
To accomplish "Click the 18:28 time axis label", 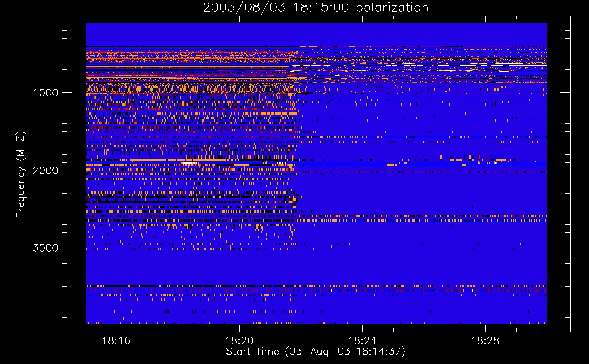I will (485, 341).
